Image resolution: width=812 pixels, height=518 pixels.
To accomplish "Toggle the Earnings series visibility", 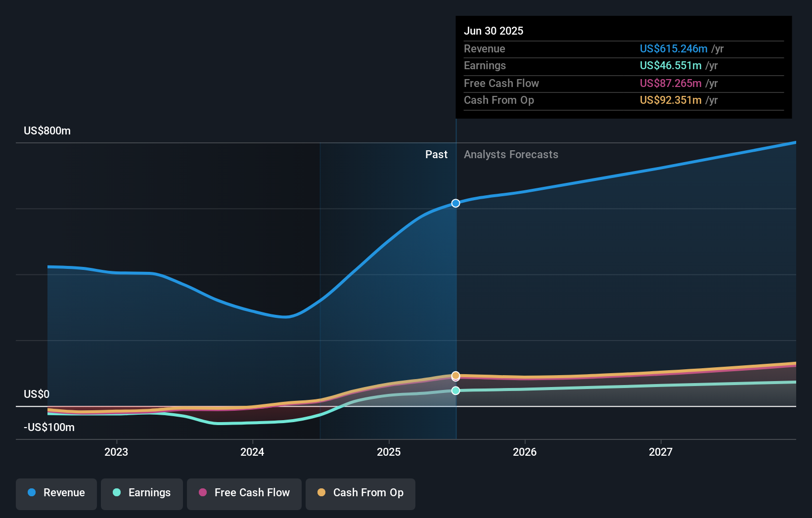I will click(x=142, y=493).
